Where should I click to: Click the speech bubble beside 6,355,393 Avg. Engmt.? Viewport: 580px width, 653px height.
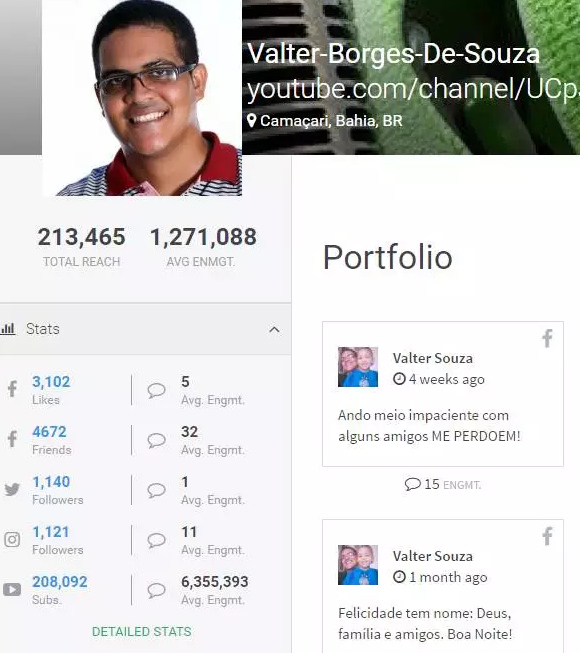(x=156, y=590)
